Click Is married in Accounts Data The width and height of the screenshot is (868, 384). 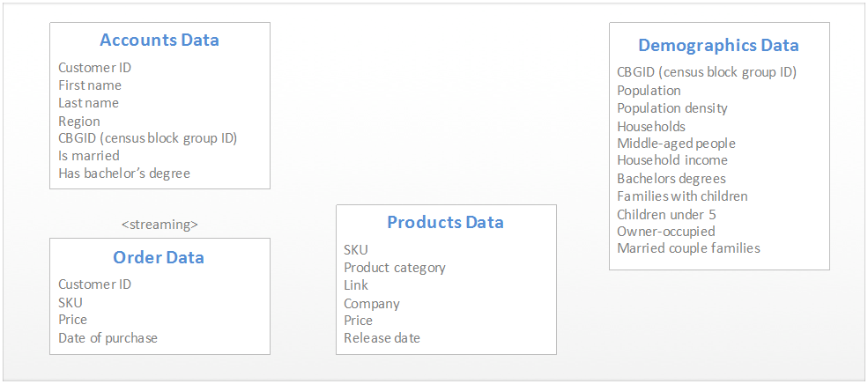(89, 156)
